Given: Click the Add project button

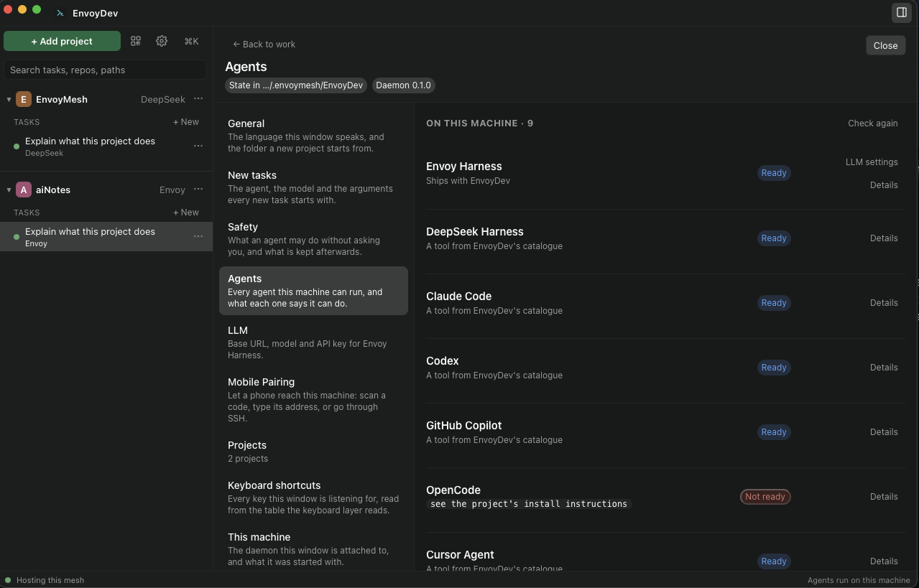Looking at the screenshot, I should pos(62,41).
